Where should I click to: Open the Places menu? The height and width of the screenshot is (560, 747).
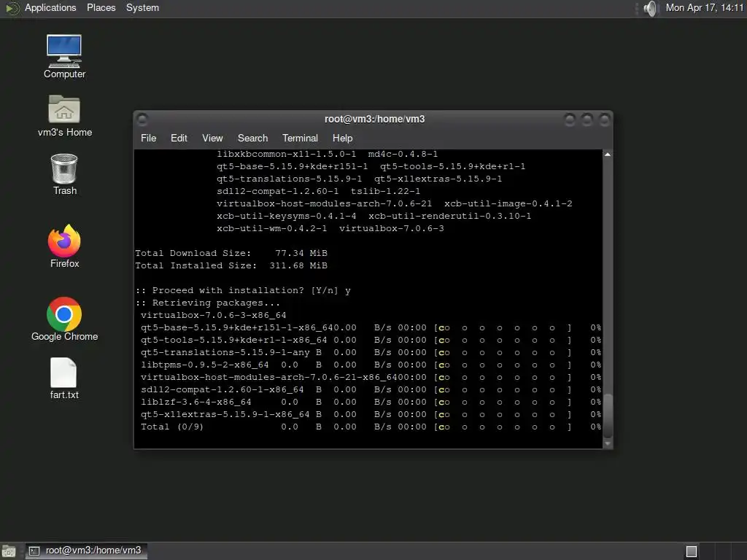point(101,7)
